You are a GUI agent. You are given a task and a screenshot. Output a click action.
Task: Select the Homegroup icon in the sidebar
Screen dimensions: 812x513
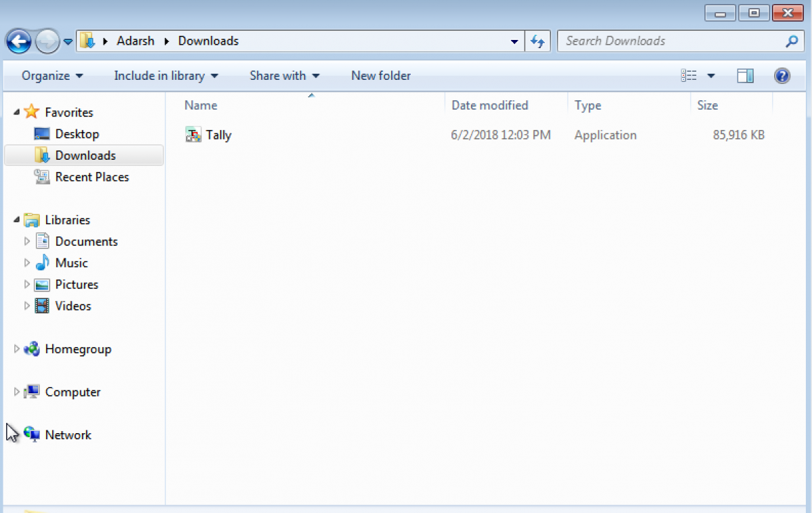pyautogui.click(x=32, y=349)
